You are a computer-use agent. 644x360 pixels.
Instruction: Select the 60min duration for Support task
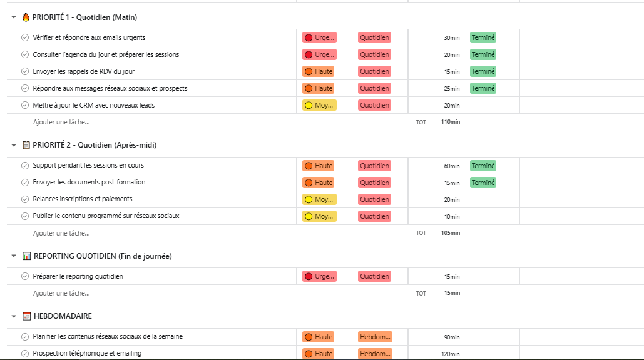(x=436, y=166)
